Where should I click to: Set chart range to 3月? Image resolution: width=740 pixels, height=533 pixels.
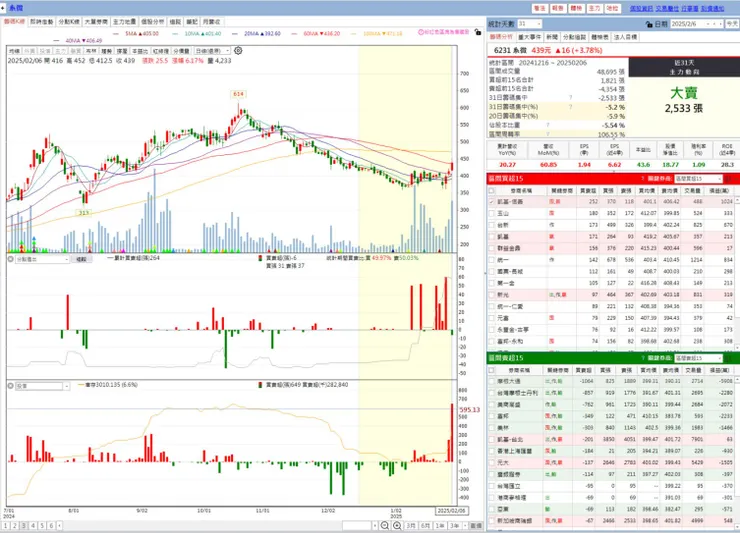411,525
